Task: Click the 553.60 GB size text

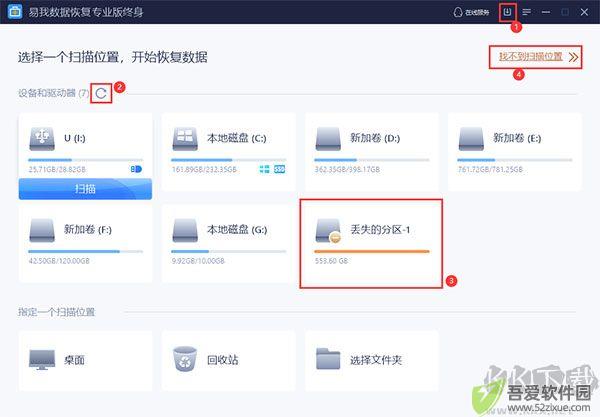Action: click(331, 261)
